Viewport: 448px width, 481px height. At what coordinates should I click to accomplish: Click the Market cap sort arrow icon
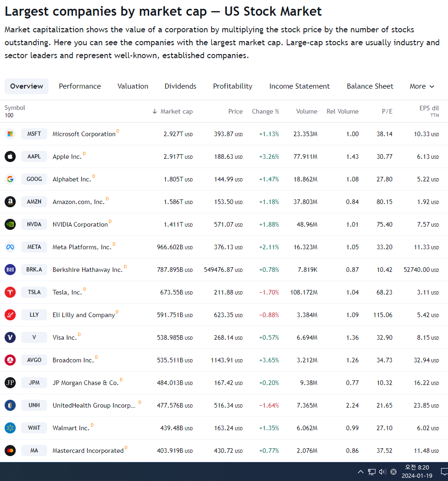(155, 111)
